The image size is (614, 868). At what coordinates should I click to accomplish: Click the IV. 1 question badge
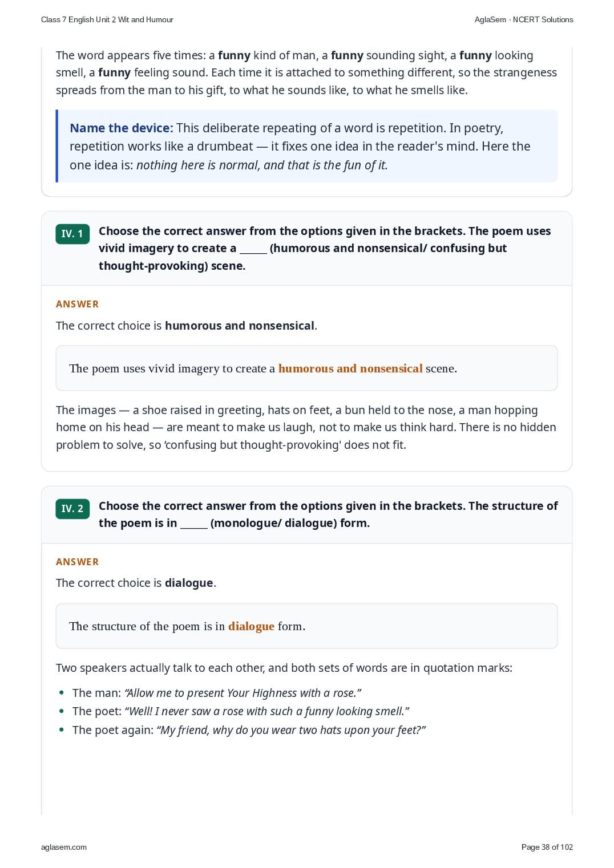72,234
